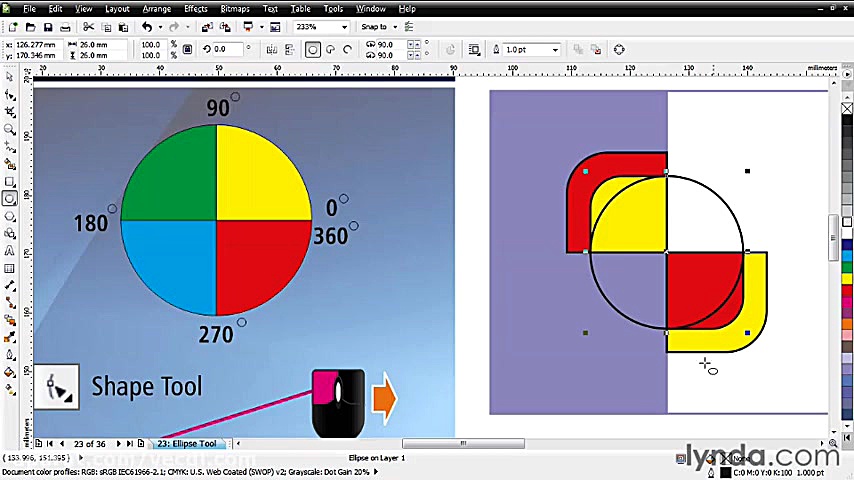Select the Zoom tool in toolbox

point(9,130)
